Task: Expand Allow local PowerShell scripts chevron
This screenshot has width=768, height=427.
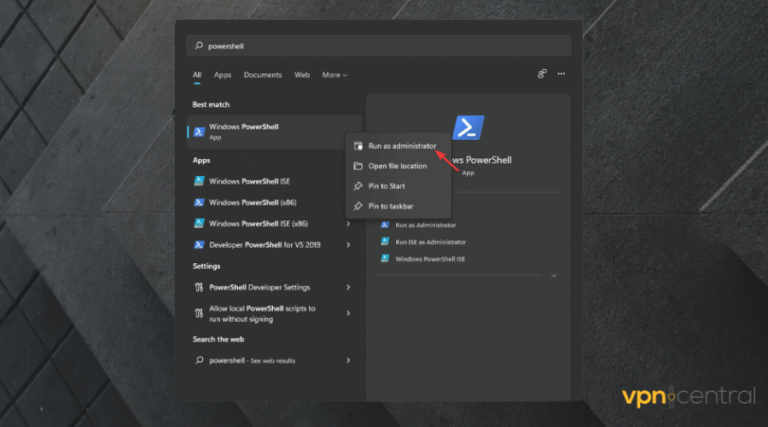Action: [x=348, y=313]
